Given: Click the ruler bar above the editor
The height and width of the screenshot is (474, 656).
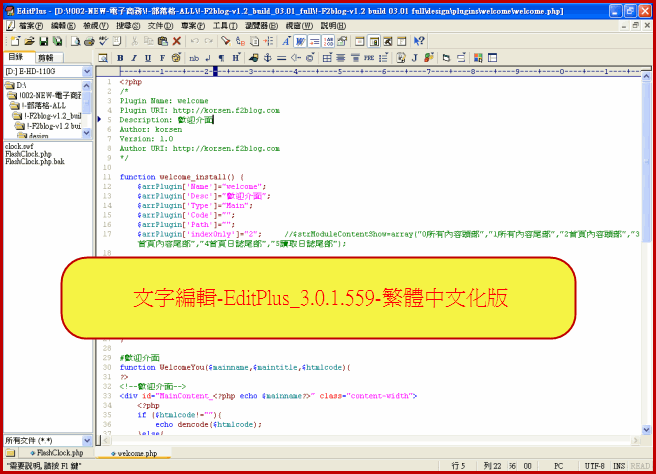Looking at the screenshot, I should click(x=370, y=72).
